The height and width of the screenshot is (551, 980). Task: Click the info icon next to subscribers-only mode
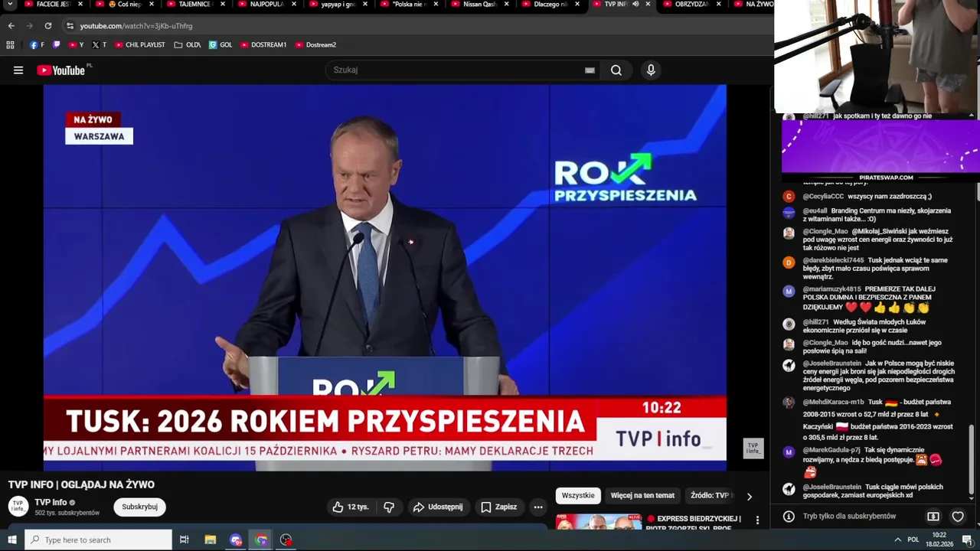click(x=789, y=517)
